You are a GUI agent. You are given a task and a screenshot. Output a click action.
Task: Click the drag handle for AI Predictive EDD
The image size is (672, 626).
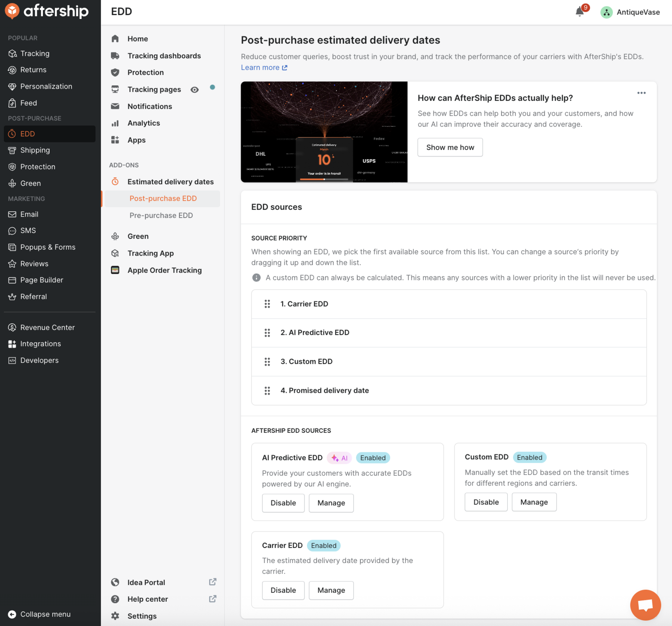[x=267, y=333]
